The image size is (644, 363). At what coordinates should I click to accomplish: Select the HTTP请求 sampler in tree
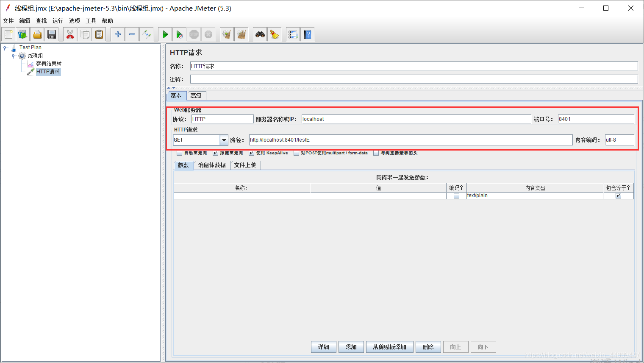(x=48, y=72)
